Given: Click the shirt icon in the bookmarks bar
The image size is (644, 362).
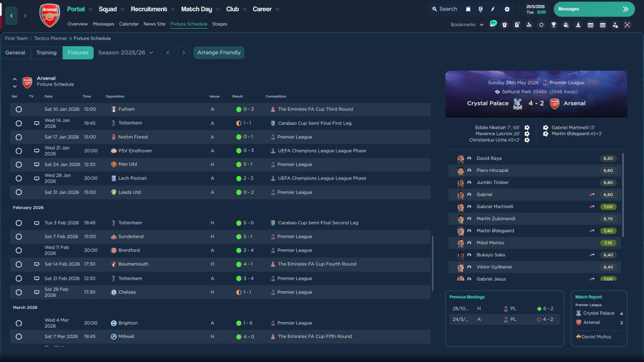Looking at the screenshot, I should (x=505, y=25).
